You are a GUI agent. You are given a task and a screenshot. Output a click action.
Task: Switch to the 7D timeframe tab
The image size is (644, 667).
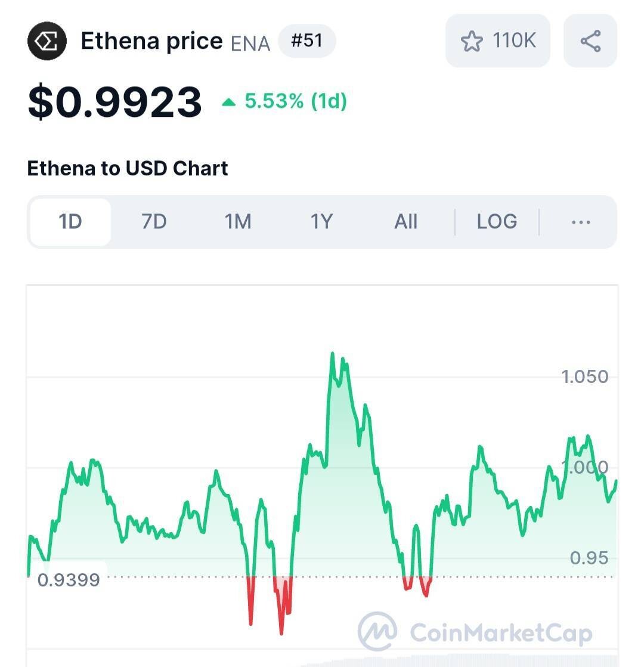(154, 222)
